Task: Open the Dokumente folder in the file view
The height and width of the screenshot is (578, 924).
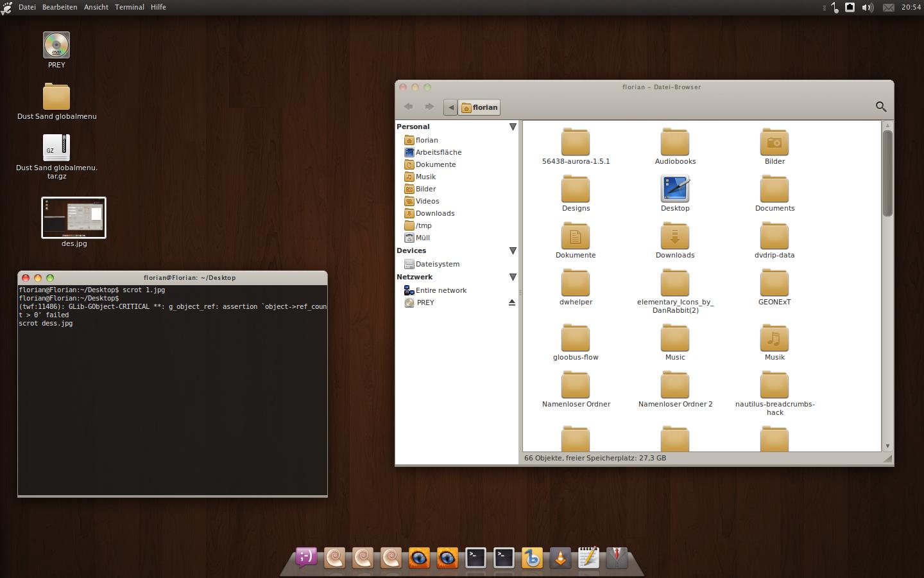Action: pyautogui.click(x=576, y=240)
